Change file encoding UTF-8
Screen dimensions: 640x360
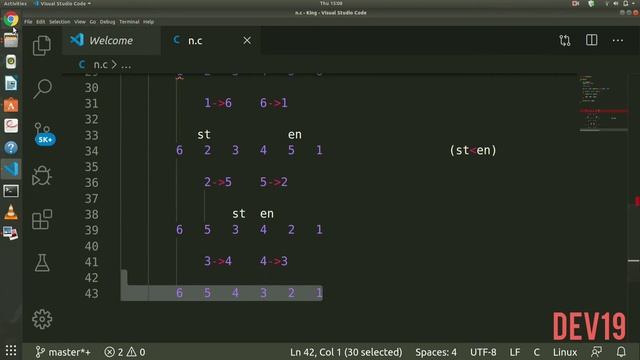click(483, 352)
